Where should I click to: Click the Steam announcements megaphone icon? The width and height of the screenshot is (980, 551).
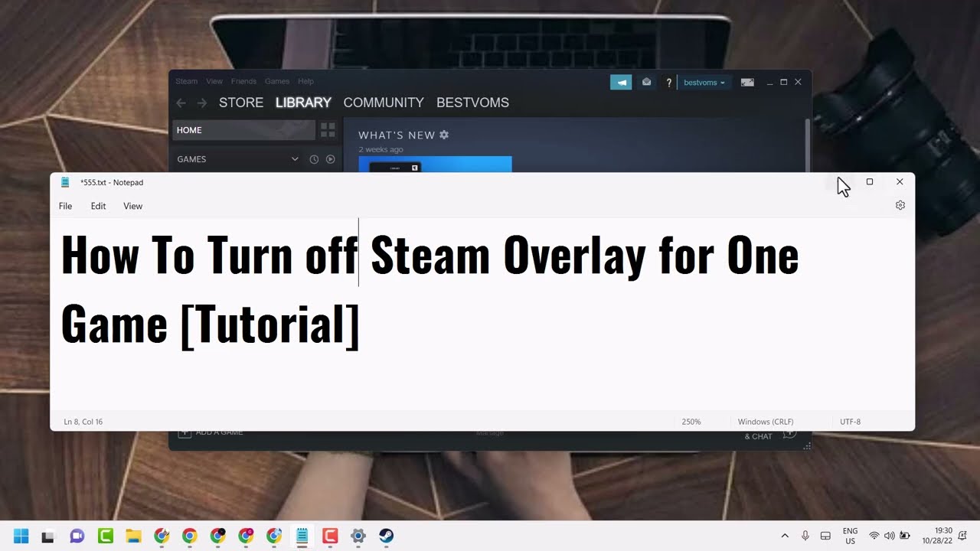tap(621, 82)
